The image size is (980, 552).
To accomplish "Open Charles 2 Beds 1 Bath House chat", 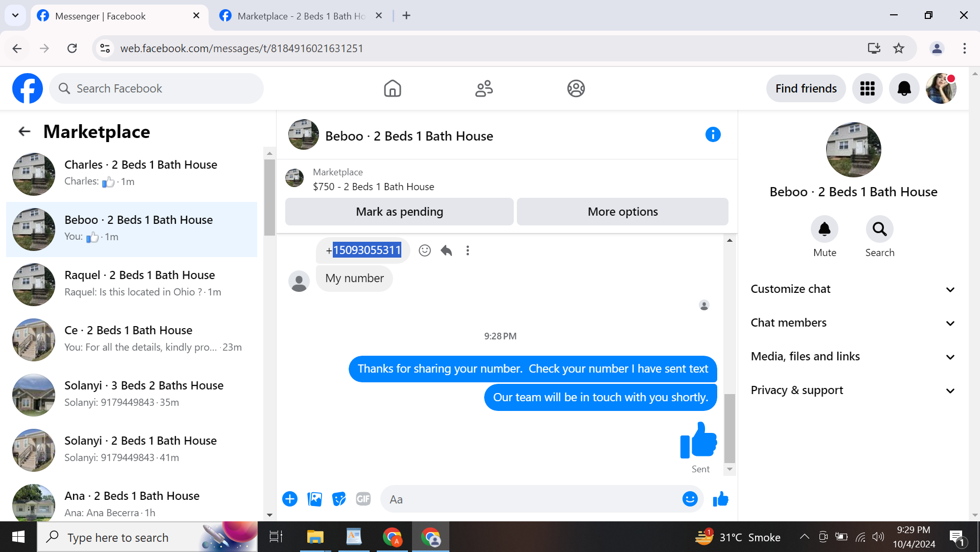I will pos(132,174).
